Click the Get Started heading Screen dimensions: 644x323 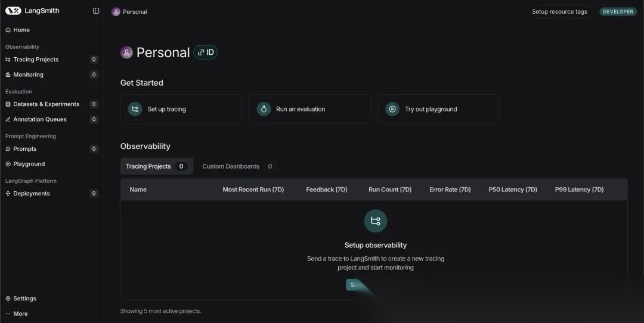click(x=142, y=83)
